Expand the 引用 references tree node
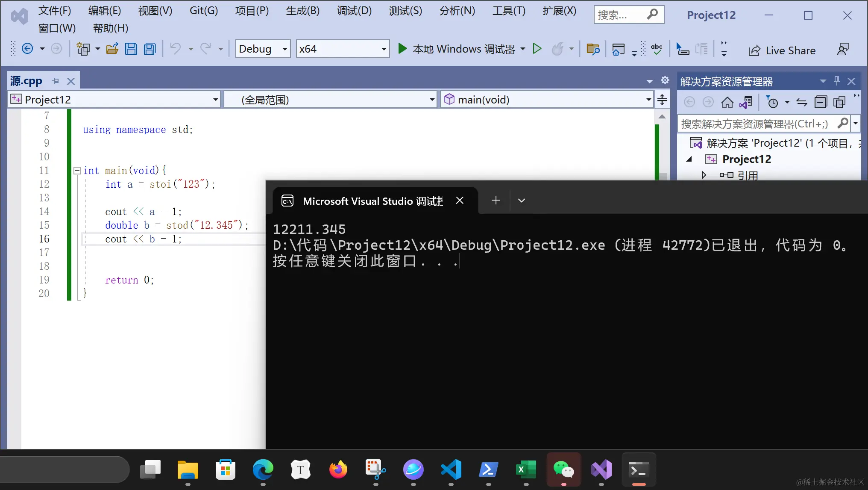The height and width of the screenshot is (490, 868). (703, 175)
